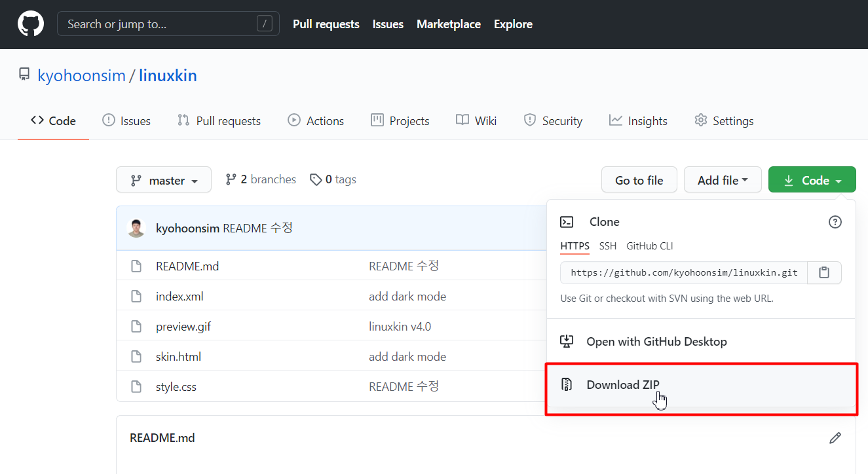The height and width of the screenshot is (474, 868).
Task: Open the master branch dropdown
Action: 164,179
